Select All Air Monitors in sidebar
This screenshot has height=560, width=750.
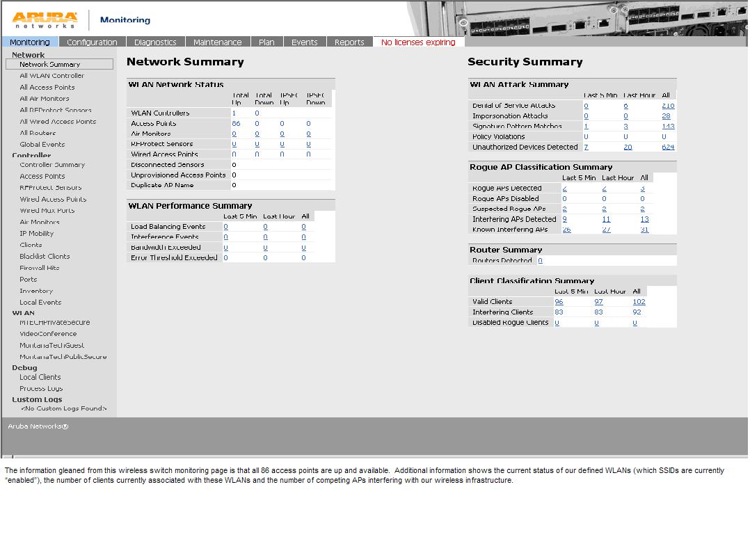click(45, 99)
